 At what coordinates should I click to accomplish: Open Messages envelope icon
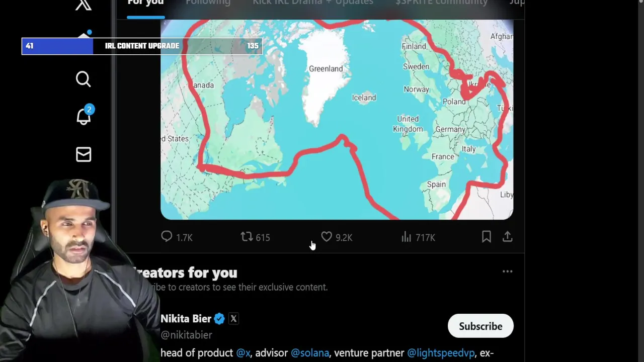84,154
